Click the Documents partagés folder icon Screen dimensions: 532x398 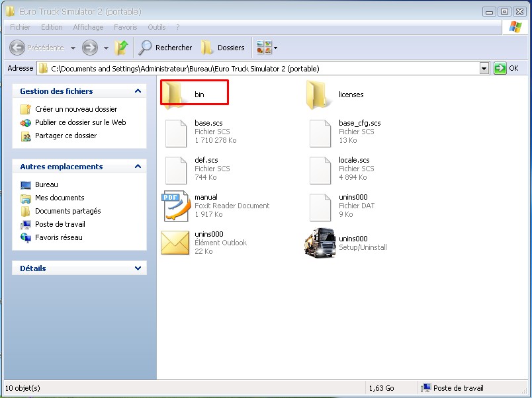coord(25,211)
